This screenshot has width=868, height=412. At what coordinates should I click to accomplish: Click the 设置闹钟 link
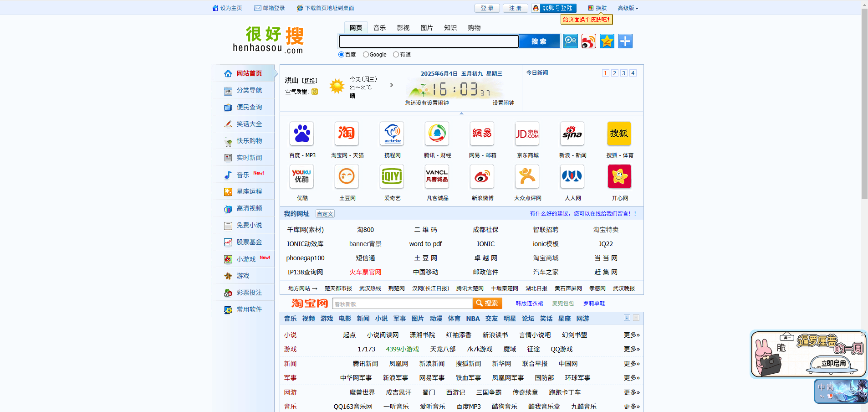point(503,103)
